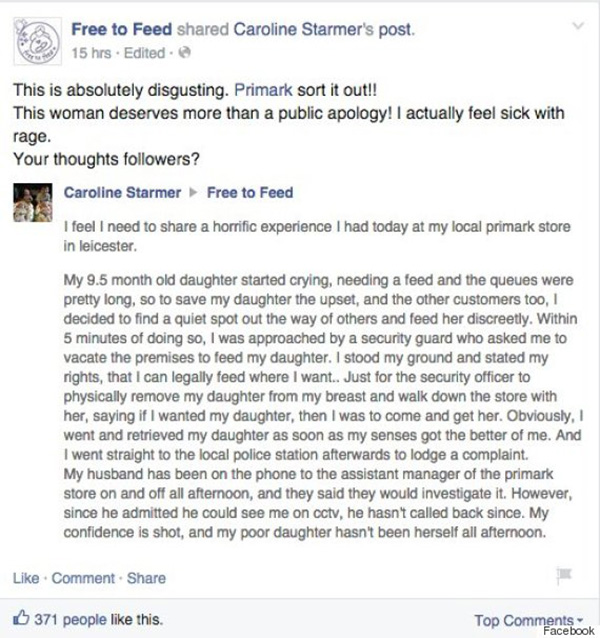Image resolution: width=600 pixels, height=638 pixels.
Task: Open Caroline Starmer's profile thumbnail
Action: (33, 203)
